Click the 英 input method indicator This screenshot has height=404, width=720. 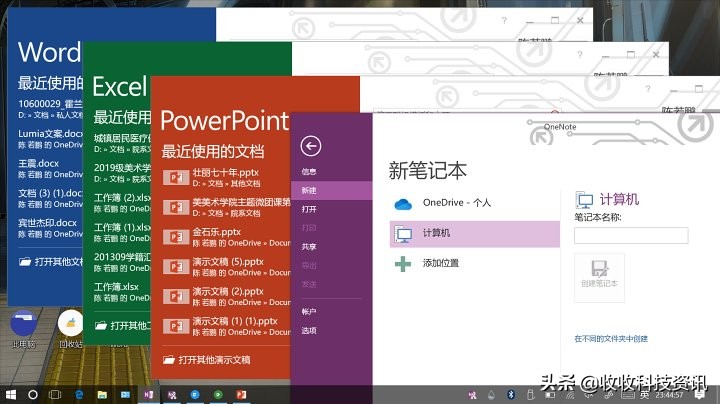pos(645,395)
